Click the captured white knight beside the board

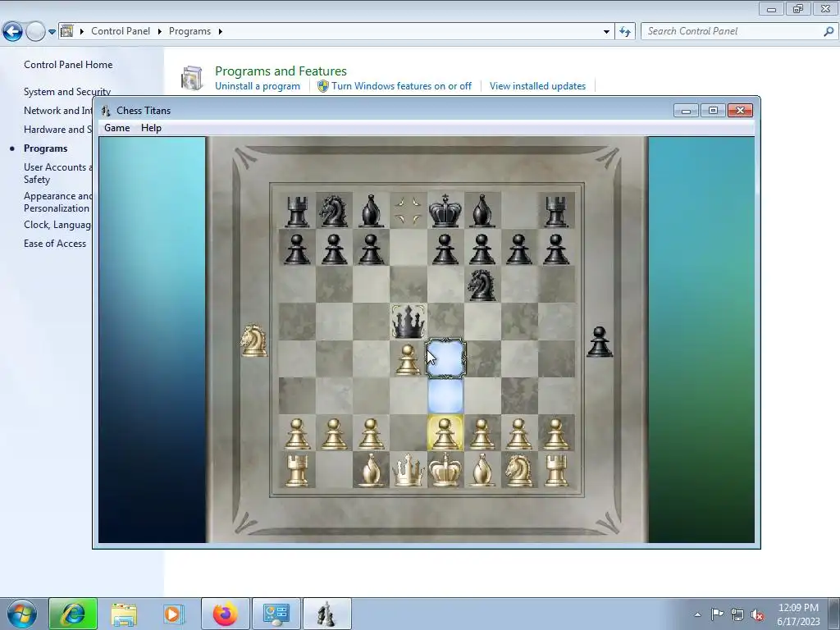click(x=253, y=340)
